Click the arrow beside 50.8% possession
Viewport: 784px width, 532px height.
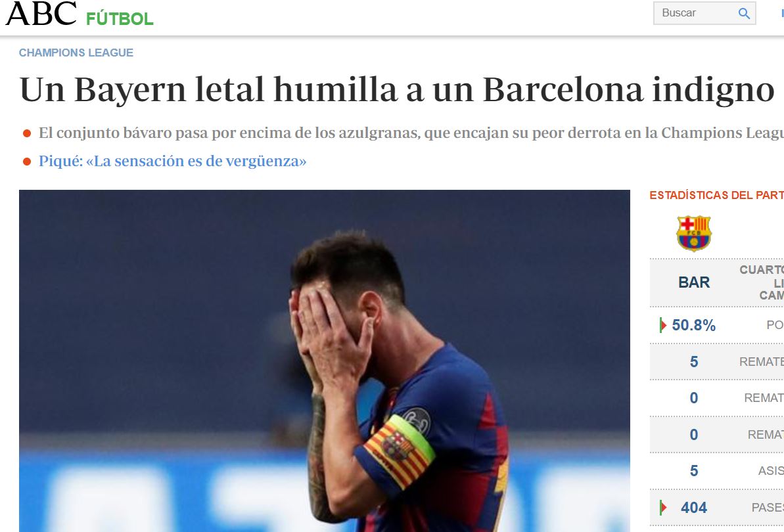(x=662, y=325)
